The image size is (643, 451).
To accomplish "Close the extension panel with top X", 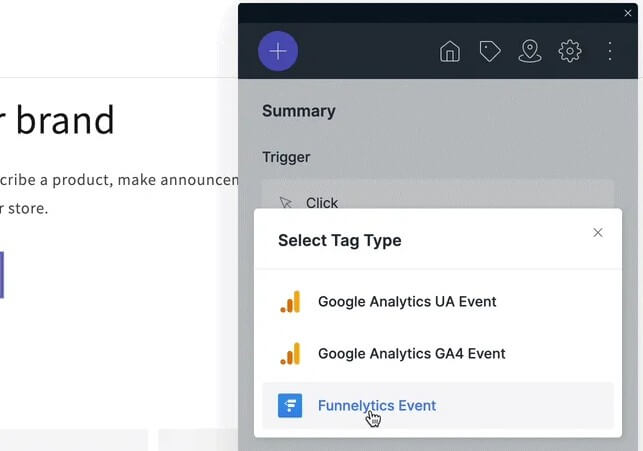I will pyautogui.click(x=628, y=13).
